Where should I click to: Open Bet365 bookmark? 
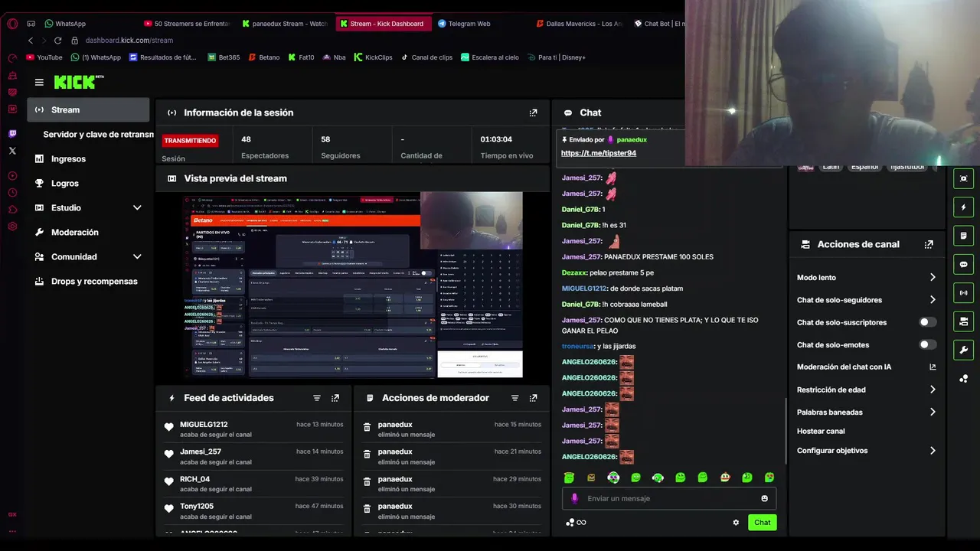(224, 57)
